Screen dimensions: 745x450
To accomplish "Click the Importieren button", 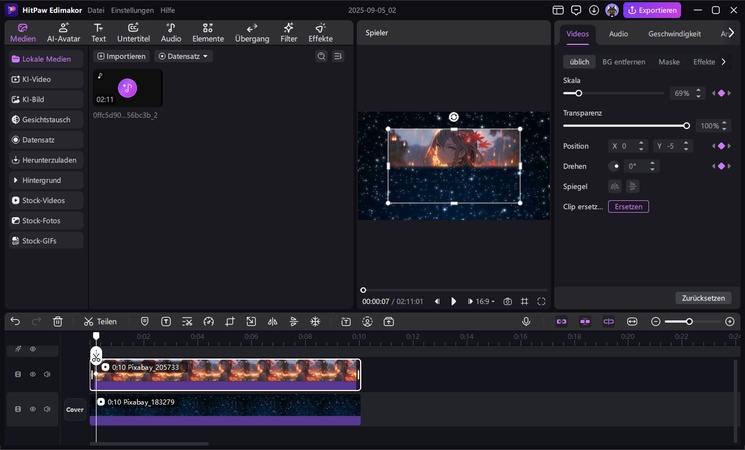I will [121, 56].
